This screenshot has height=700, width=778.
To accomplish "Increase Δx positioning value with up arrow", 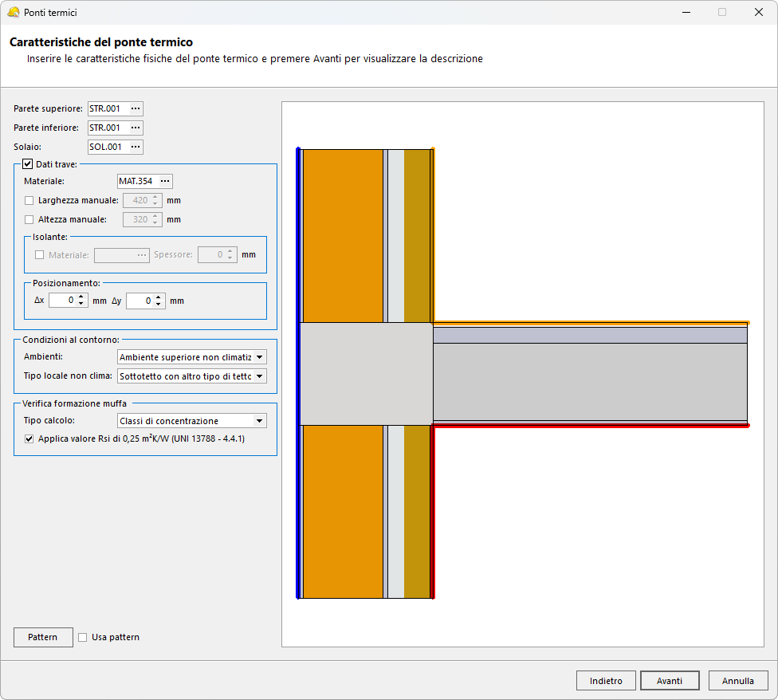I will pos(81,297).
